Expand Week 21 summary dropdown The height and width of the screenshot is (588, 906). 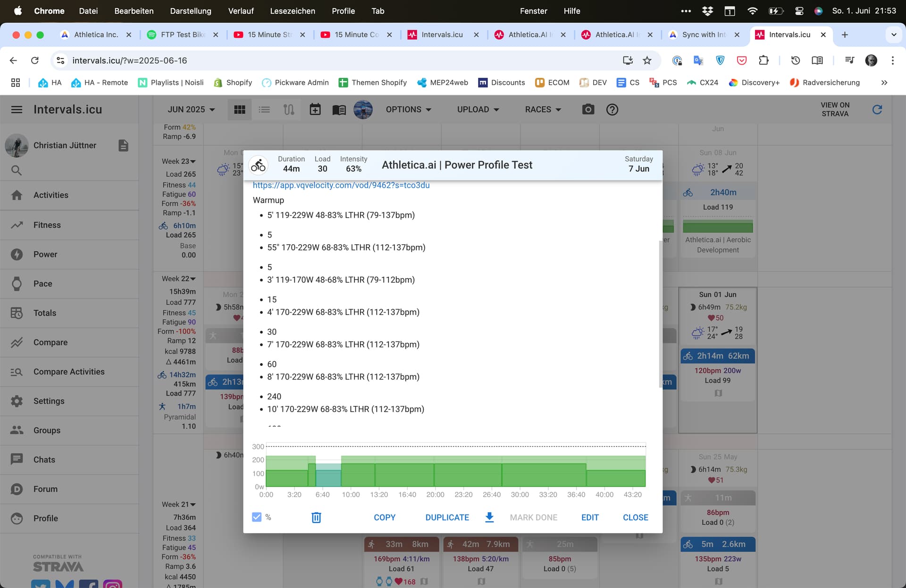[x=179, y=505]
